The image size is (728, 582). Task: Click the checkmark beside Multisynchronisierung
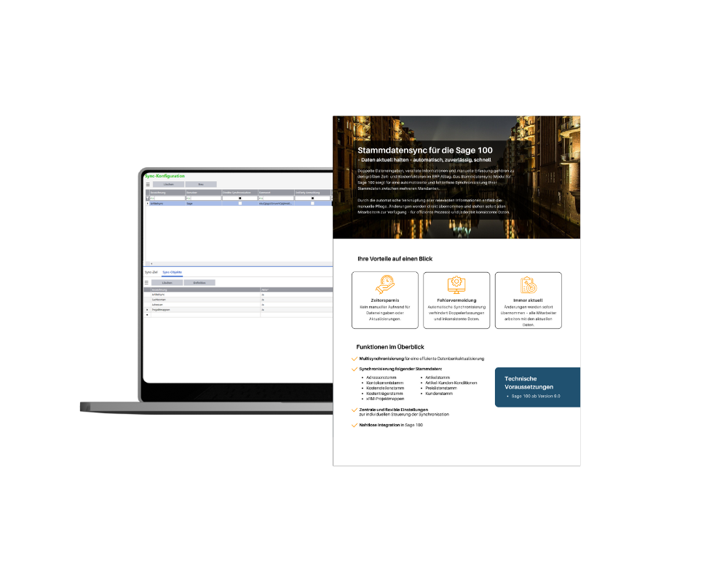coord(354,359)
